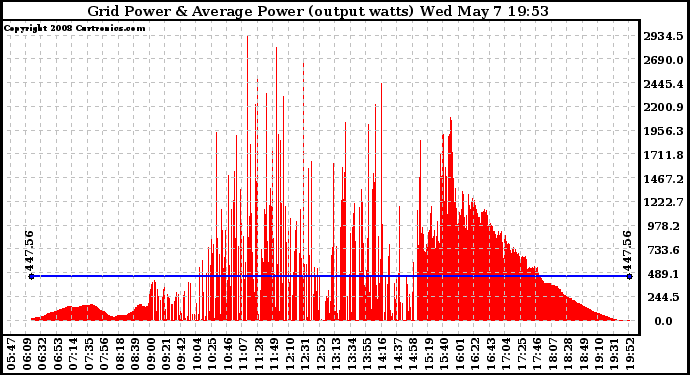Click the 2445.4 y-axis value
Screen dimensions: 690x375
663,84
